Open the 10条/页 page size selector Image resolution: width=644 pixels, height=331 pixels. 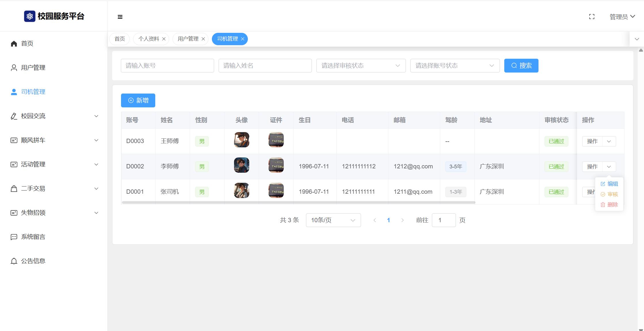333,220
